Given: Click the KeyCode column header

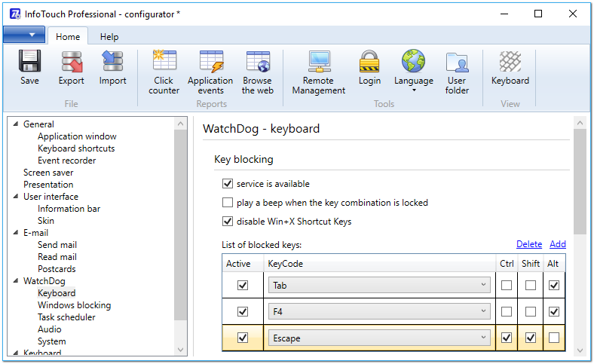Looking at the screenshot, I should pos(379,264).
